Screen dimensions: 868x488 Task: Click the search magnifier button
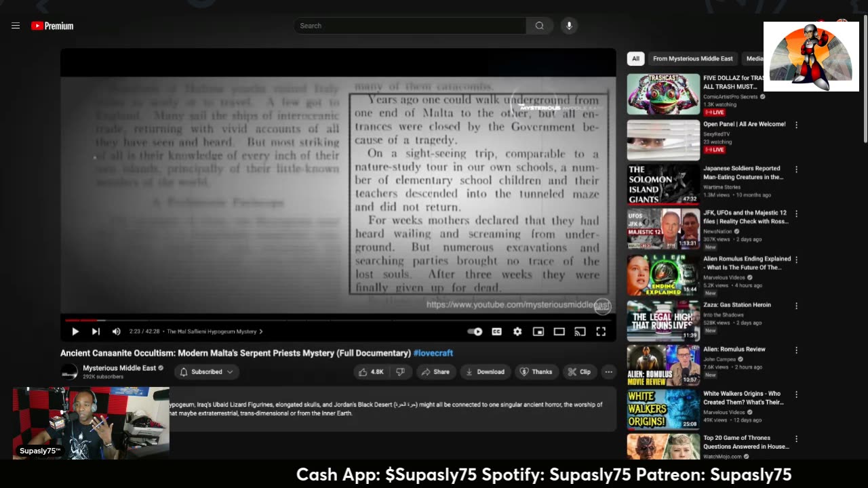click(x=540, y=26)
